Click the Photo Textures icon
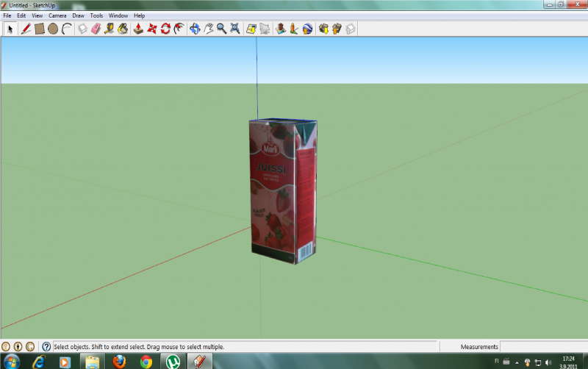Viewport: 588px width, 369px height. tap(293, 29)
